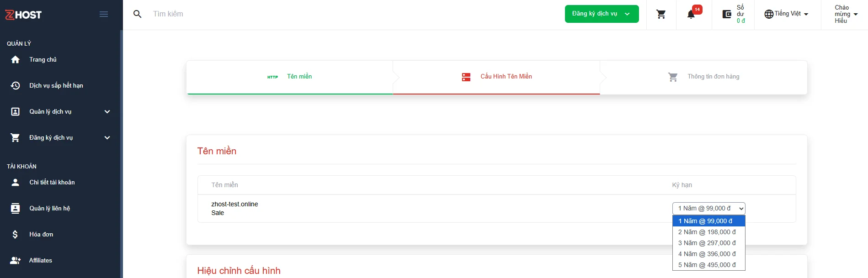Click the Số dư 0 đ balance
Viewport: 868px width, 278px height.
pyautogui.click(x=740, y=14)
